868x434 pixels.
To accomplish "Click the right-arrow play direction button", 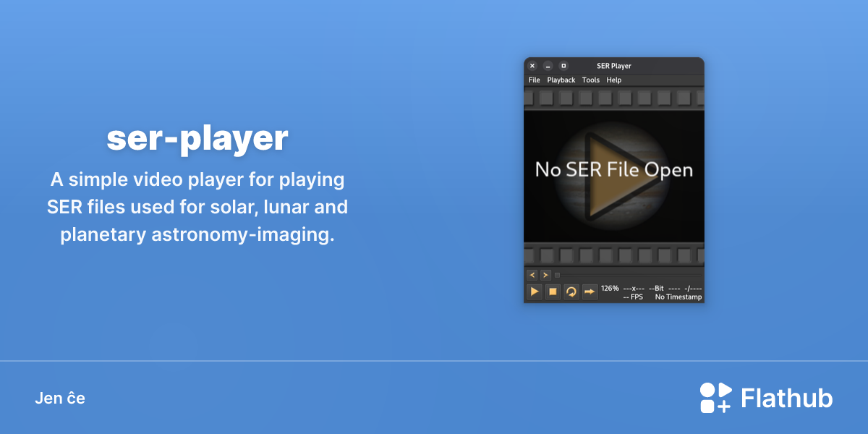I will 590,292.
